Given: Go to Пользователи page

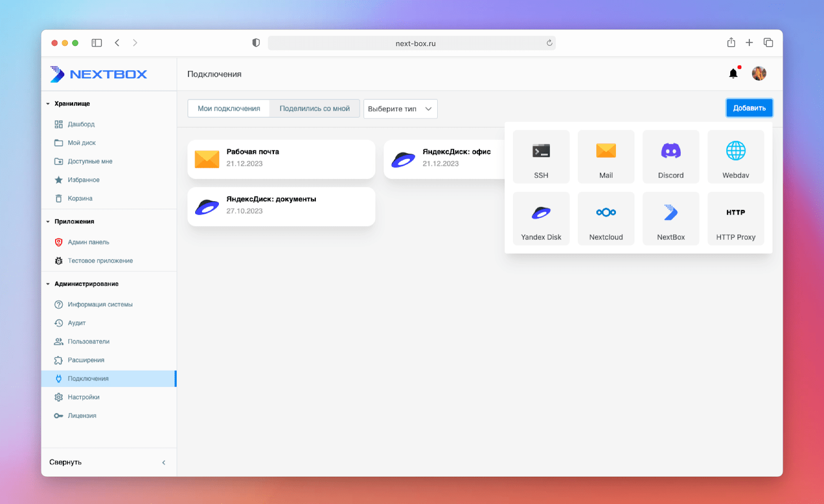Looking at the screenshot, I should coord(109,341).
